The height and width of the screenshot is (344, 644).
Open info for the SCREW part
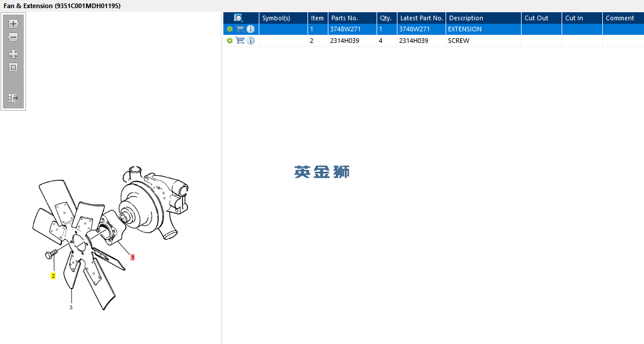[251, 41]
